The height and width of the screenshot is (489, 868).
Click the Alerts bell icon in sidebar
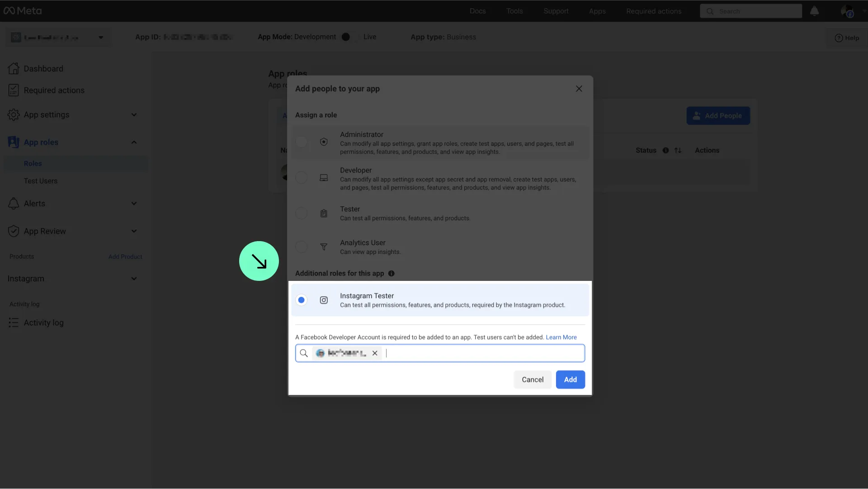pyautogui.click(x=14, y=203)
